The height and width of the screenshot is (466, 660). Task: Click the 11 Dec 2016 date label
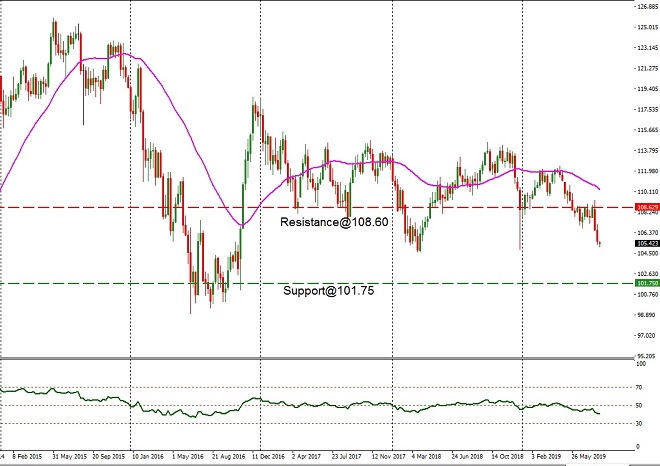click(269, 456)
